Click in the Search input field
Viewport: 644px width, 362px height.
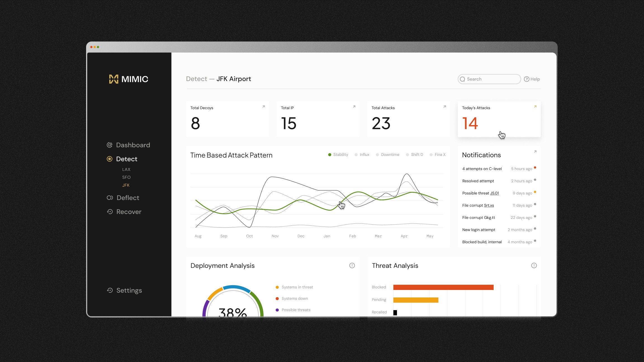coord(492,79)
